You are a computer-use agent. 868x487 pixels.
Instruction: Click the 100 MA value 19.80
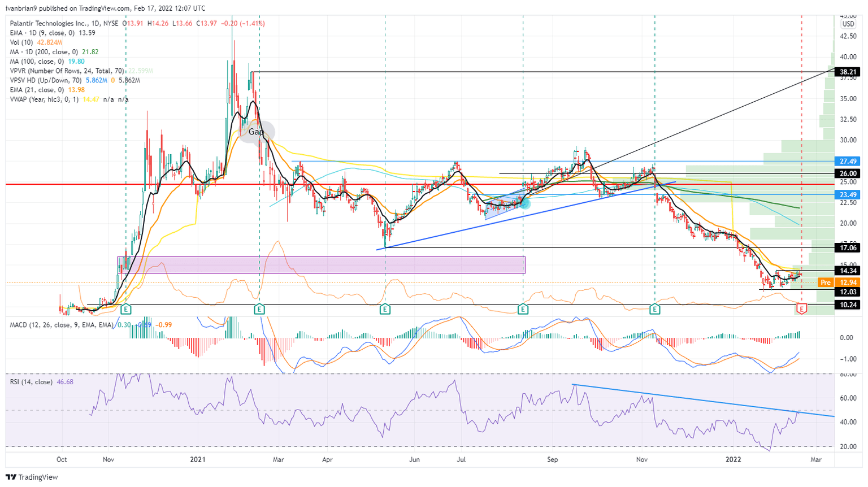76,62
